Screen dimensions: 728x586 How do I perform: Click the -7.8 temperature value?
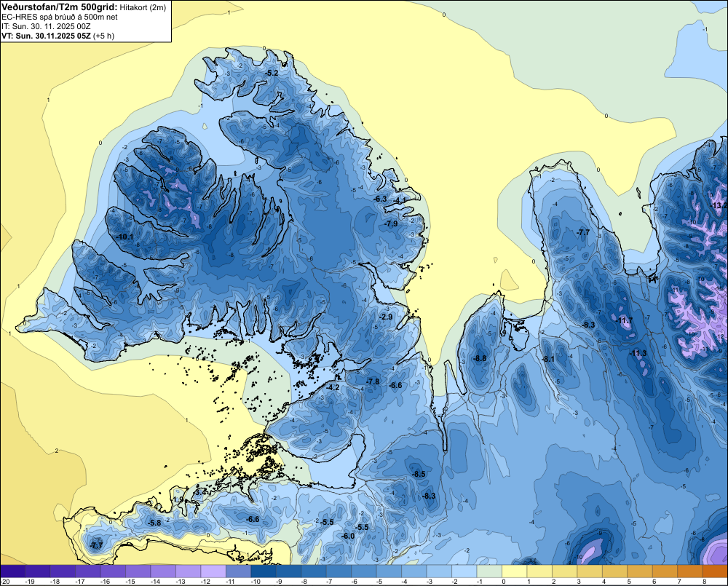tap(373, 381)
